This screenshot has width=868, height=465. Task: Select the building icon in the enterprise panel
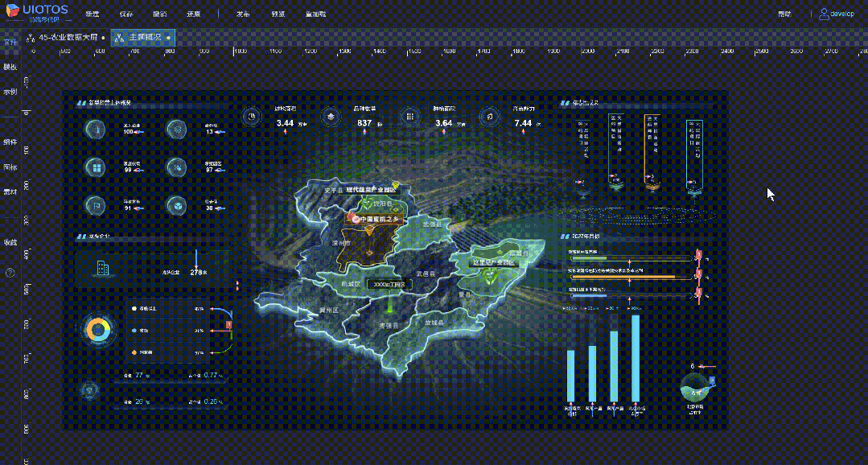pos(104,268)
